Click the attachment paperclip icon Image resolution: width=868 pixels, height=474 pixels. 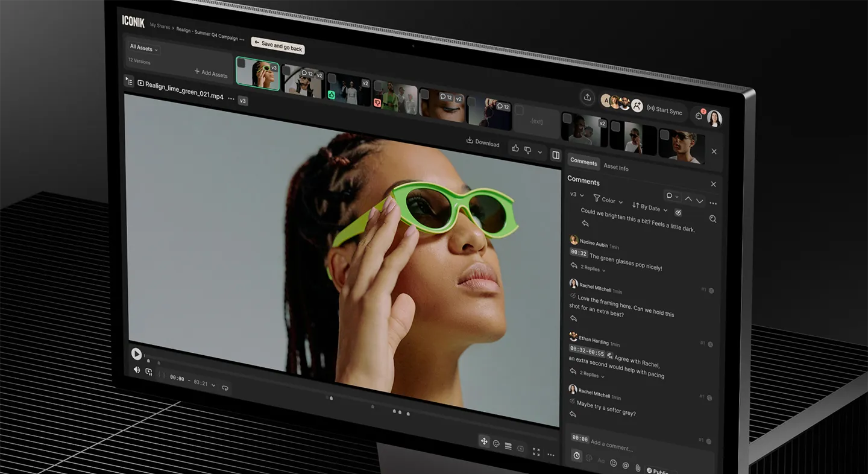(x=637, y=467)
